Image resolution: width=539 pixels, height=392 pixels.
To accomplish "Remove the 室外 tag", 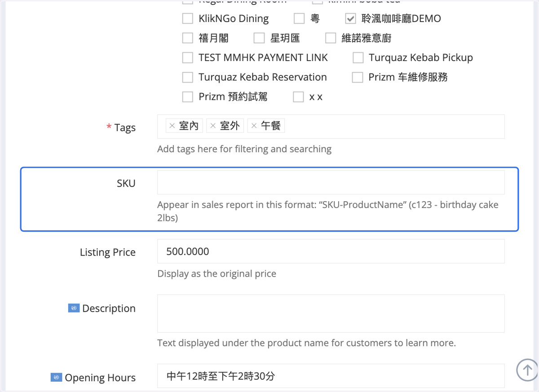I will [x=213, y=126].
